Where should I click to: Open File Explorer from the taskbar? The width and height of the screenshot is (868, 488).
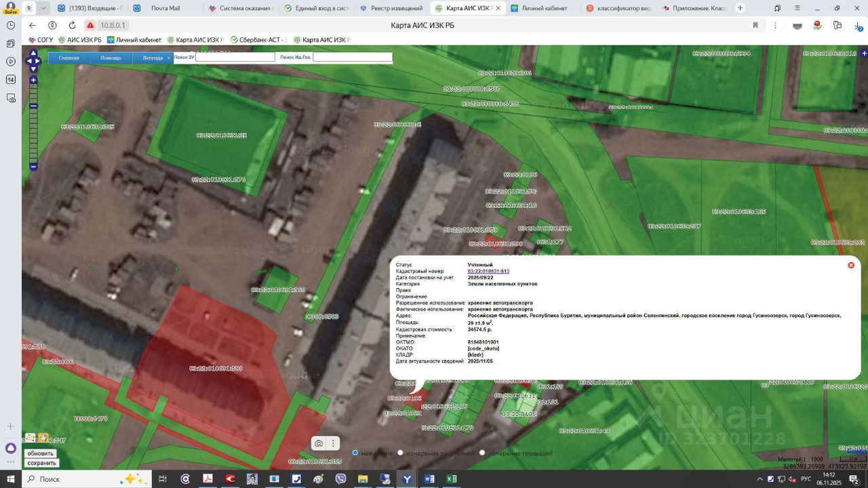click(363, 479)
